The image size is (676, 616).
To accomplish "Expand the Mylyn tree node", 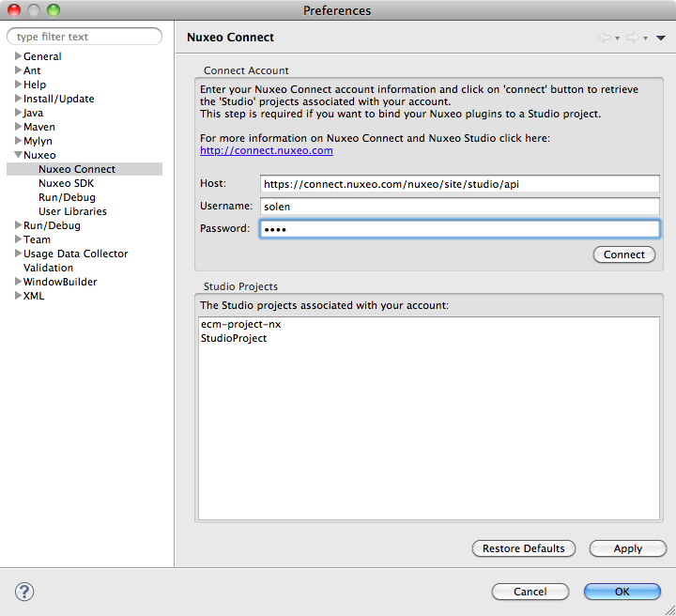I will (18, 140).
